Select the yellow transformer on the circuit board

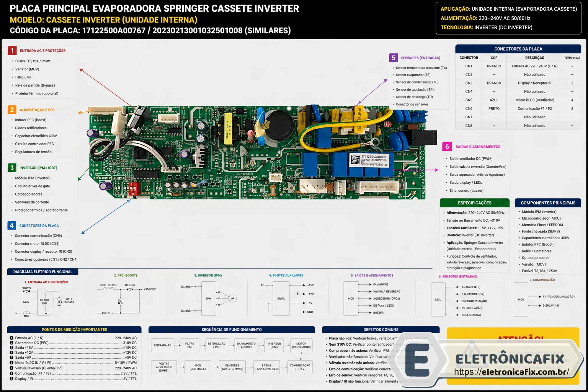[x=228, y=129]
